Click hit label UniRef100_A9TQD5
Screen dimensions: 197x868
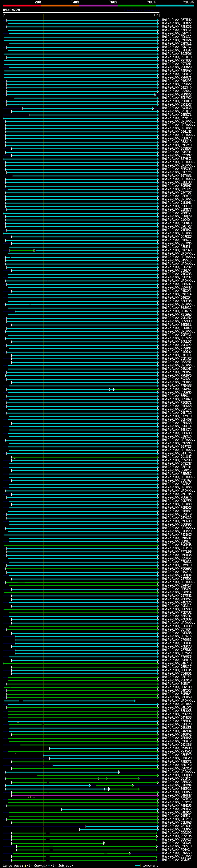click(x=177, y=60)
